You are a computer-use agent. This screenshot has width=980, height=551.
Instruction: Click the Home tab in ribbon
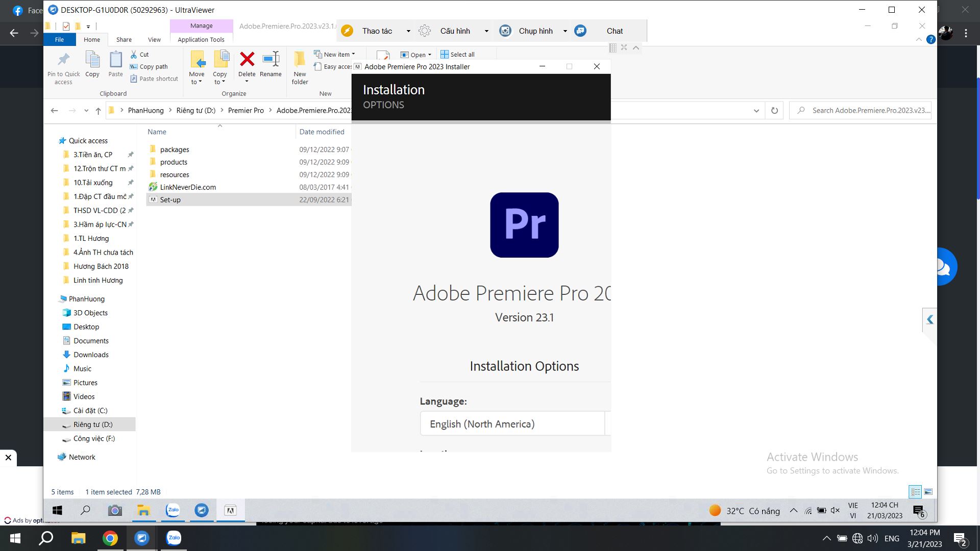(91, 39)
